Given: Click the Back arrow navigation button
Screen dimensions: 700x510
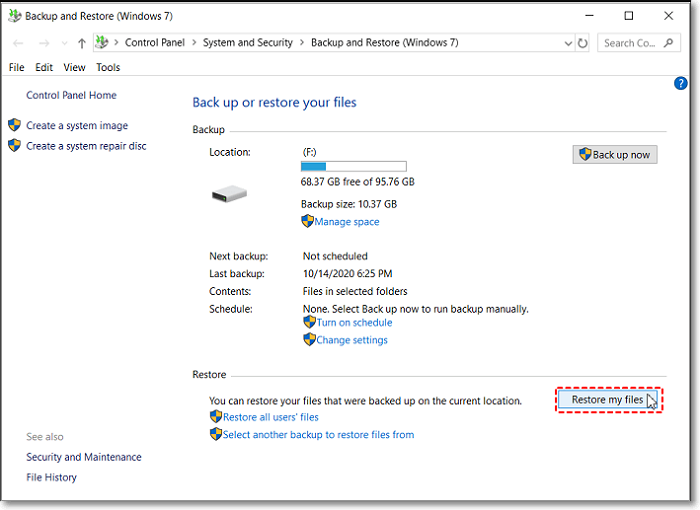Looking at the screenshot, I should [x=18, y=43].
